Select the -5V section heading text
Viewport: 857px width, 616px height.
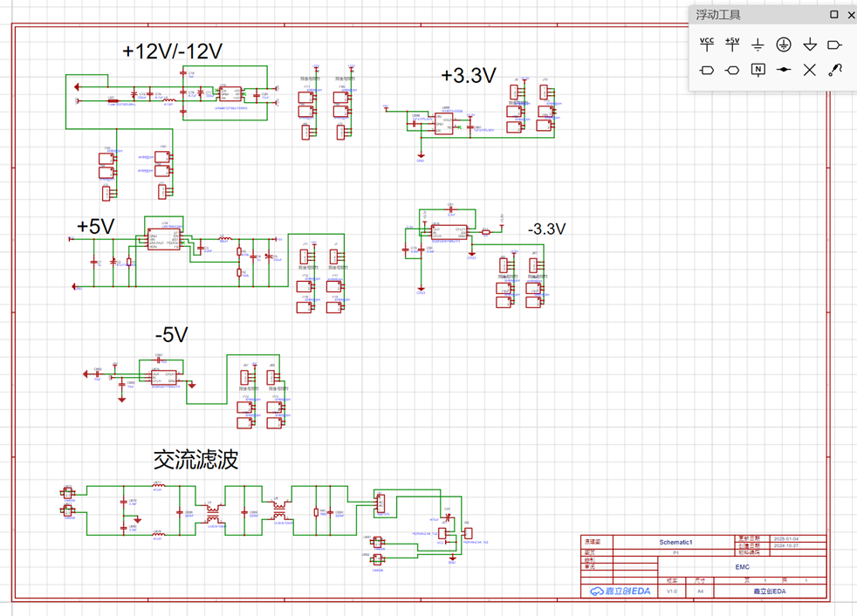point(172,334)
